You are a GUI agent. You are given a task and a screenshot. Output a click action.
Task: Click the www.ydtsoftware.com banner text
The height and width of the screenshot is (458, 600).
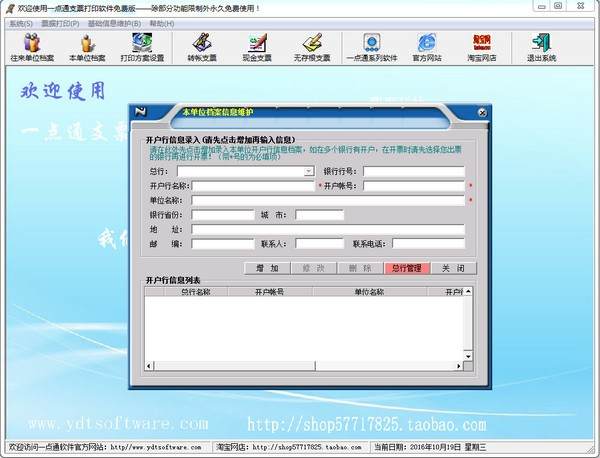point(118,424)
